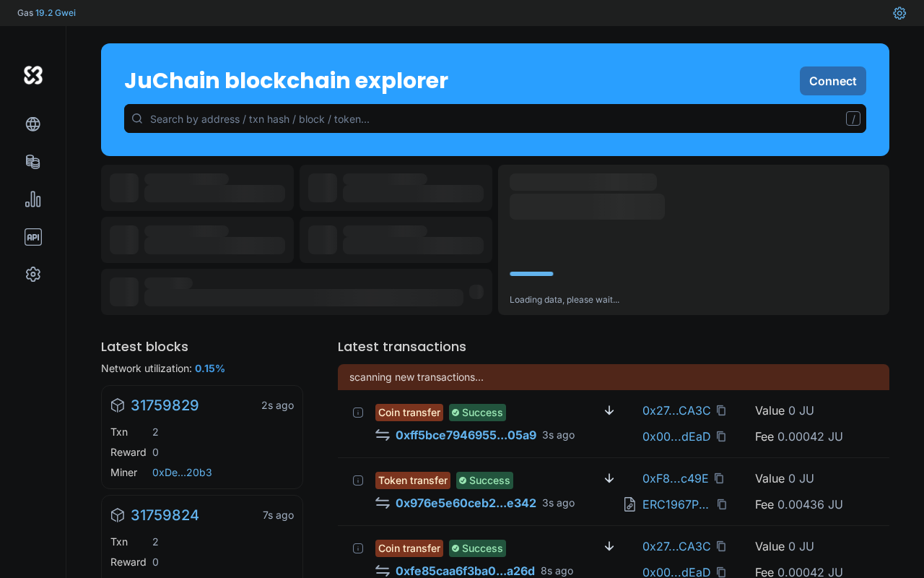Click the Token transfer badge
924x578 pixels.
413,480
